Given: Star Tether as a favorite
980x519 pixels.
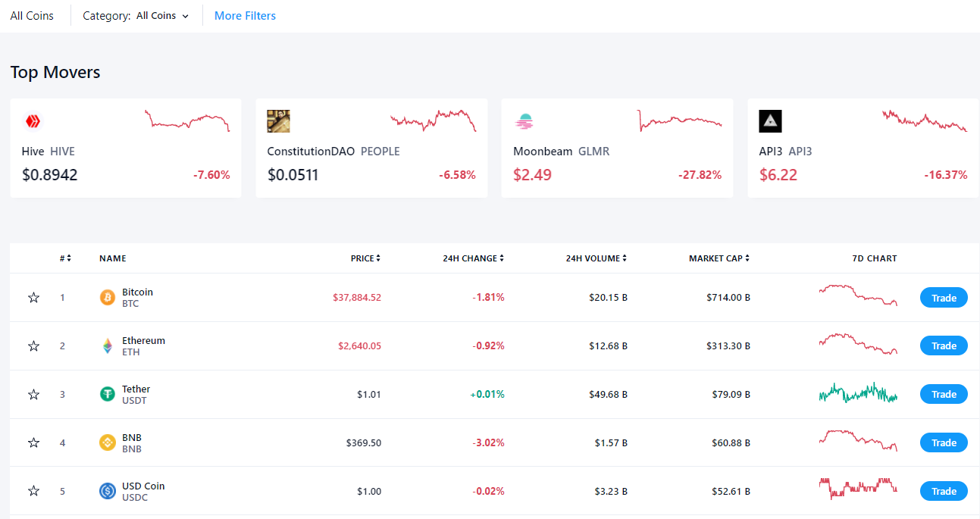Looking at the screenshot, I should click(x=33, y=395).
